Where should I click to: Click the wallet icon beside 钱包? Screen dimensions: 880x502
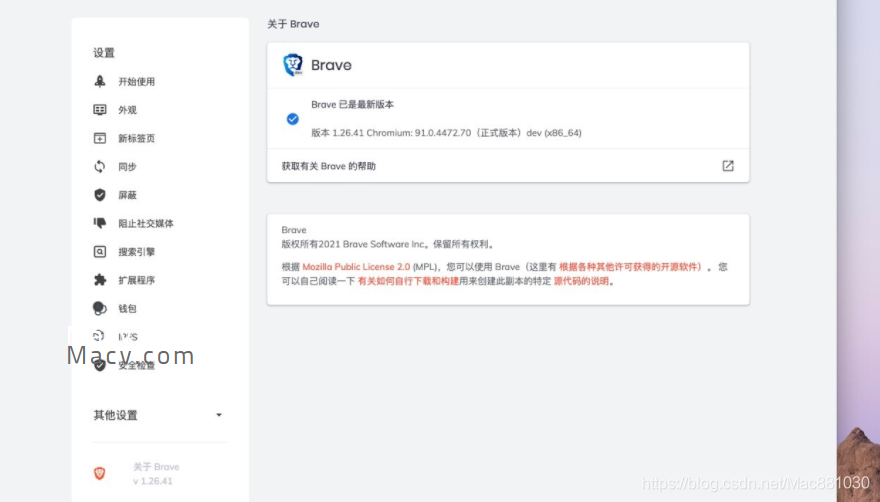[100, 308]
